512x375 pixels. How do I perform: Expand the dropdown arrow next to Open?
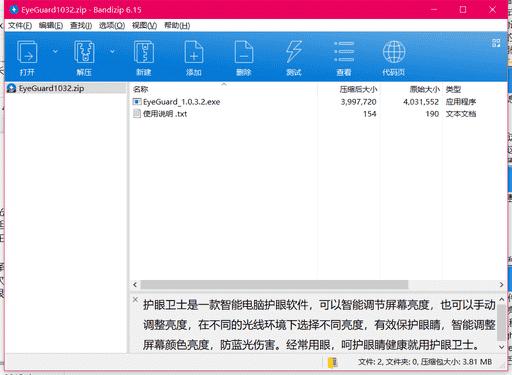point(55,51)
